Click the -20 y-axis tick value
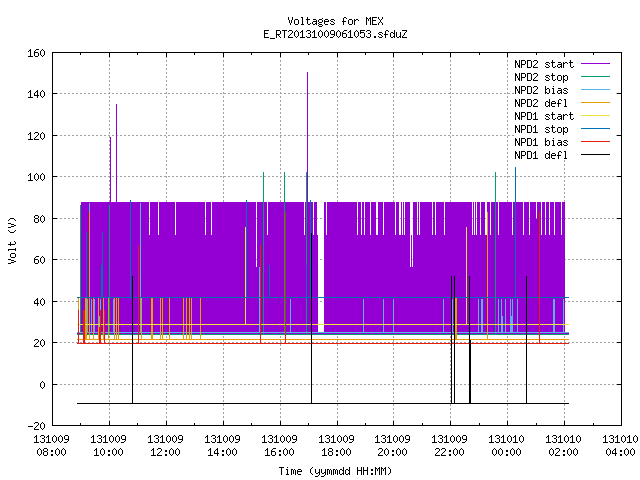Viewport: 640px width, 480px height. coord(36,426)
